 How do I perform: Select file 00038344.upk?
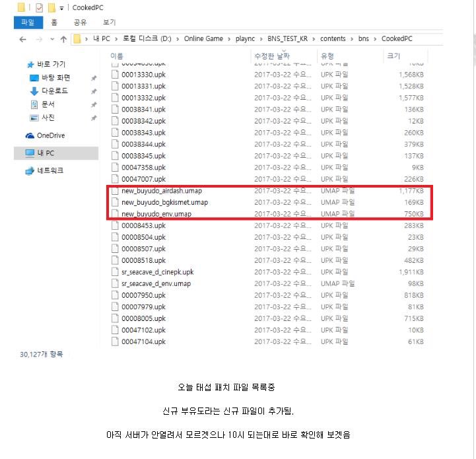click(143, 144)
